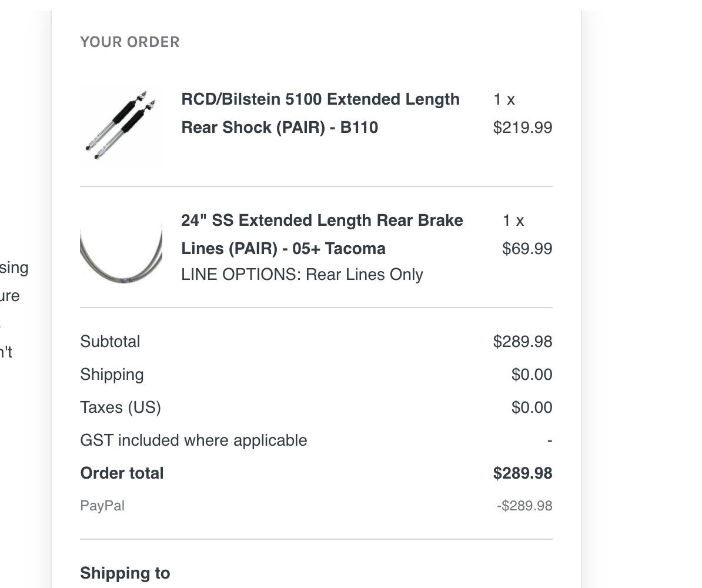Click the bold $289.98 order total
This screenshot has width=702, height=588.
pyautogui.click(x=523, y=473)
